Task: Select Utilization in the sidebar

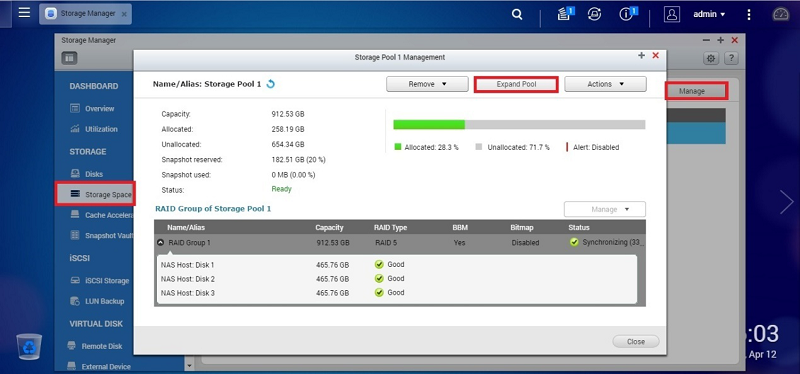Action: tap(101, 129)
